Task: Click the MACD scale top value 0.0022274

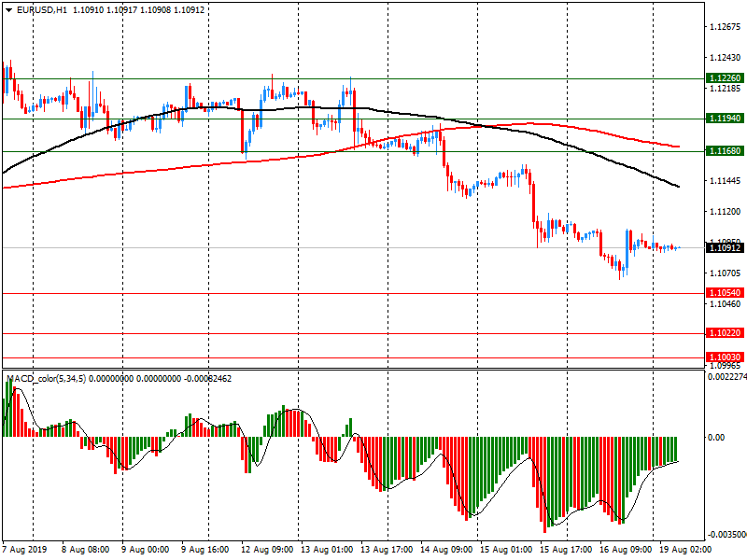Action: click(727, 377)
